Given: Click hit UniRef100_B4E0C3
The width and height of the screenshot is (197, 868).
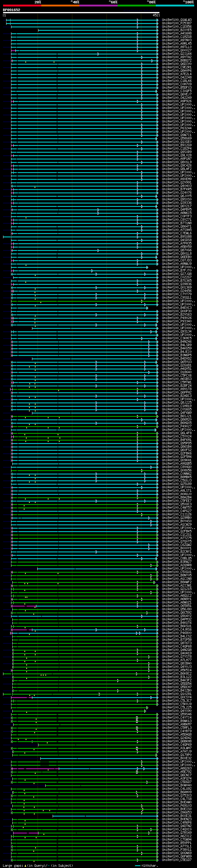Looking at the screenshot, I should pyautogui.click(x=177, y=308).
